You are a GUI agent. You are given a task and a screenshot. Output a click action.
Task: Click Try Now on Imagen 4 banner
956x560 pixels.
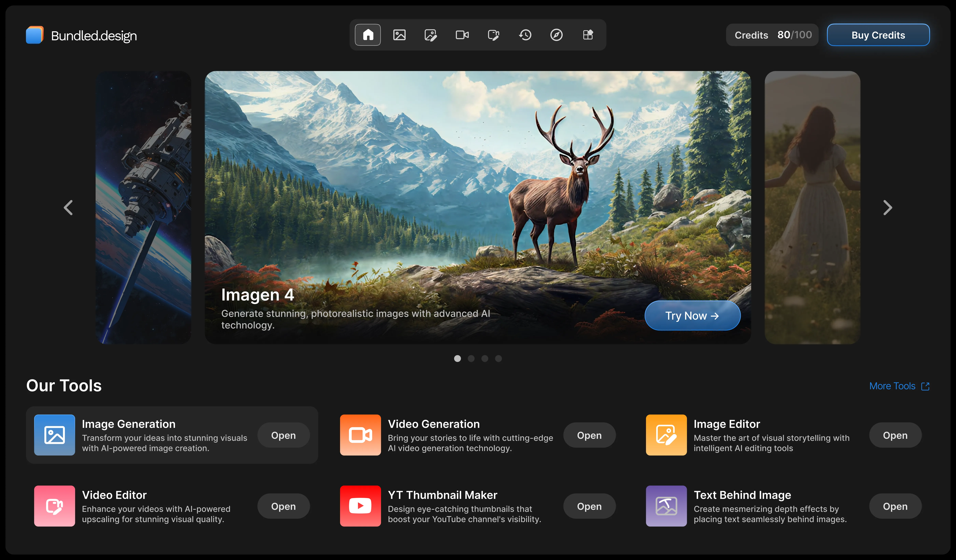[x=692, y=316]
